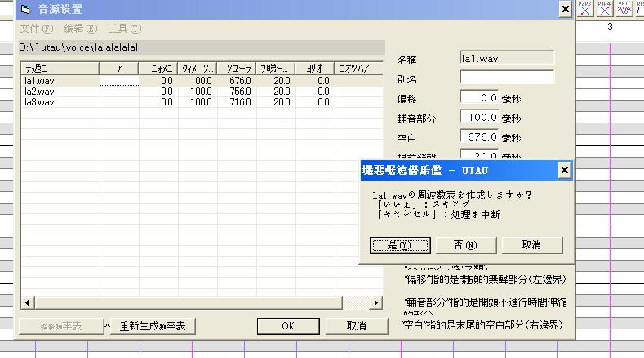Click the alias cell of la1.wav
The image size is (644, 358).
[x=119, y=81]
